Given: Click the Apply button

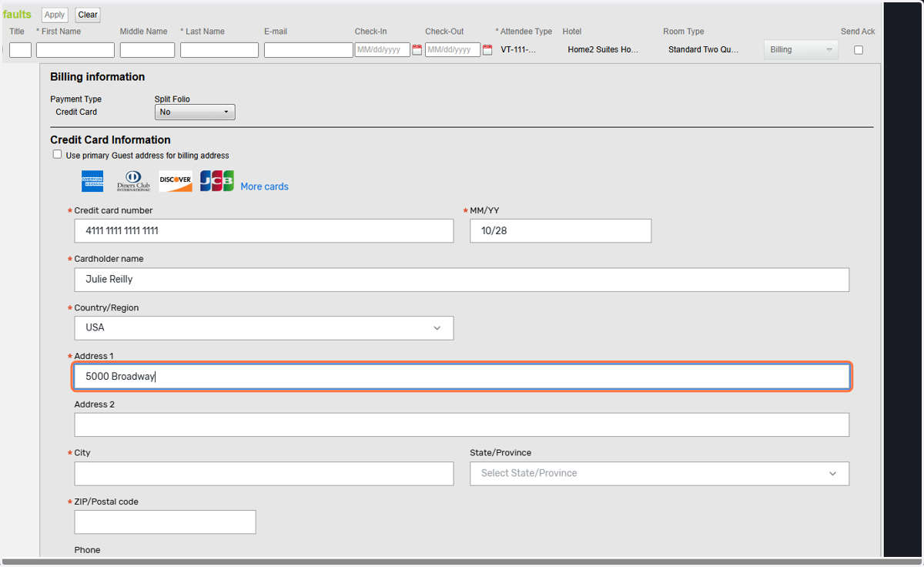Looking at the screenshot, I should [x=55, y=15].
